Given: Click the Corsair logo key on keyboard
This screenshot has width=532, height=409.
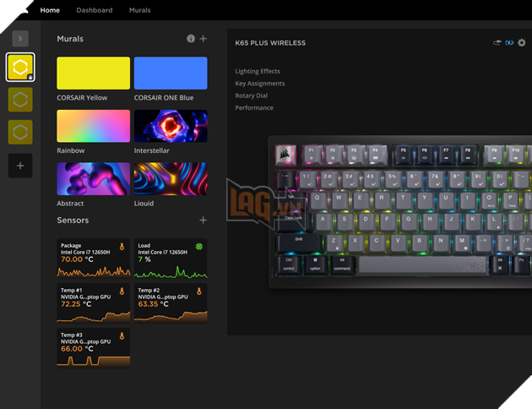Looking at the screenshot, I should click(x=285, y=155).
